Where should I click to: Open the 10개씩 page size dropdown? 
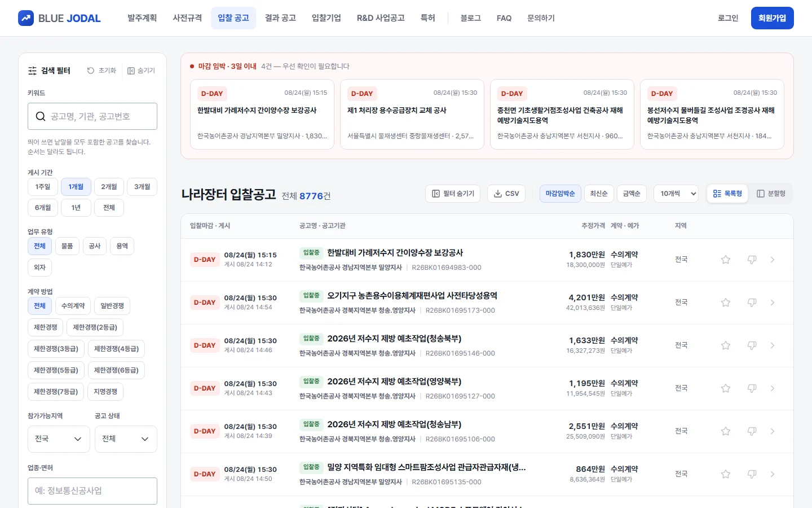(x=676, y=194)
